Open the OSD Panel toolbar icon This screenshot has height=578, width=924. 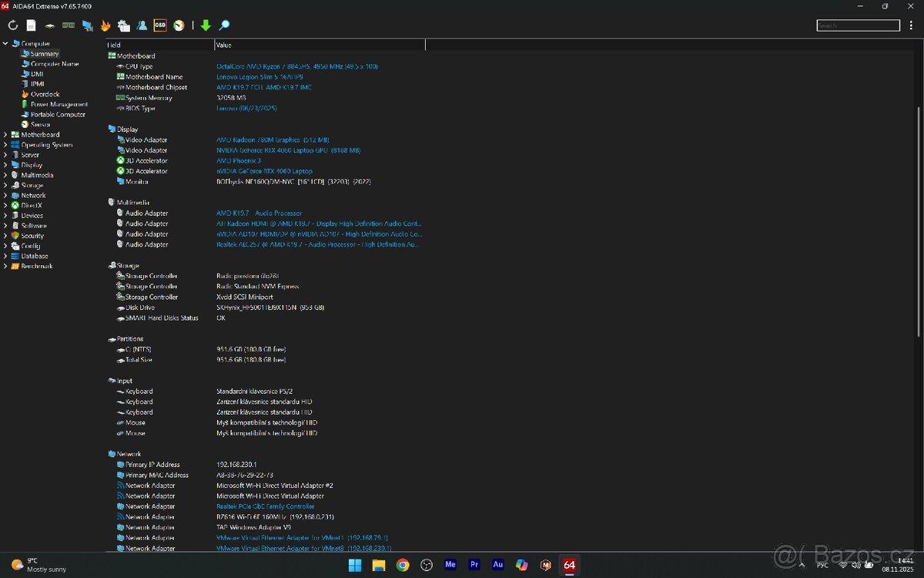click(160, 25)
